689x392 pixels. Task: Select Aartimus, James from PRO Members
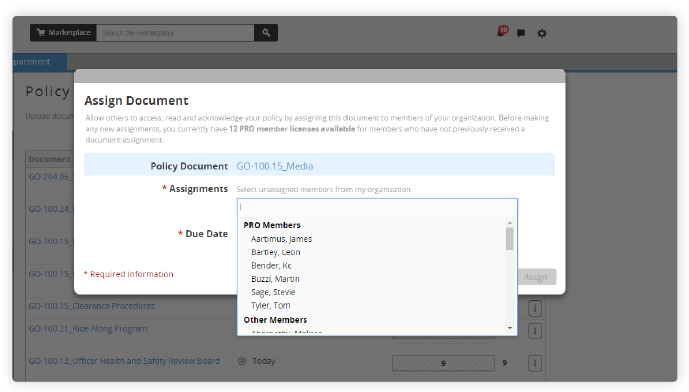281,239
